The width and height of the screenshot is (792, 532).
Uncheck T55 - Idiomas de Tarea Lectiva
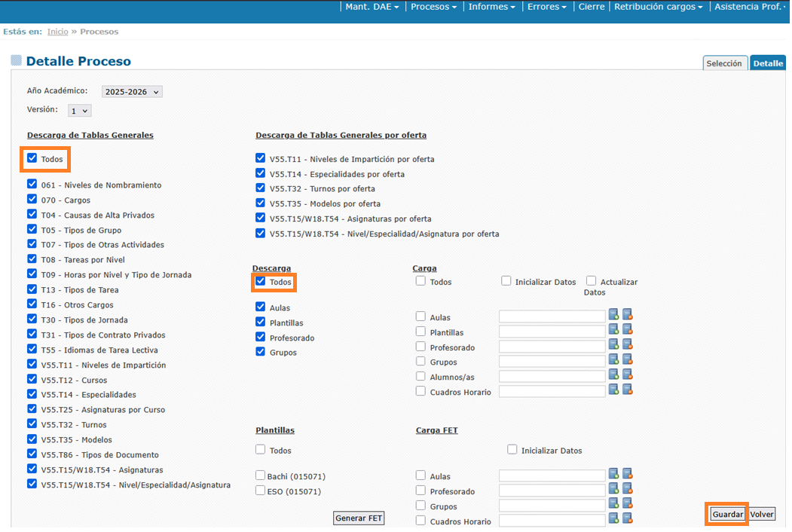pos(32,349)
